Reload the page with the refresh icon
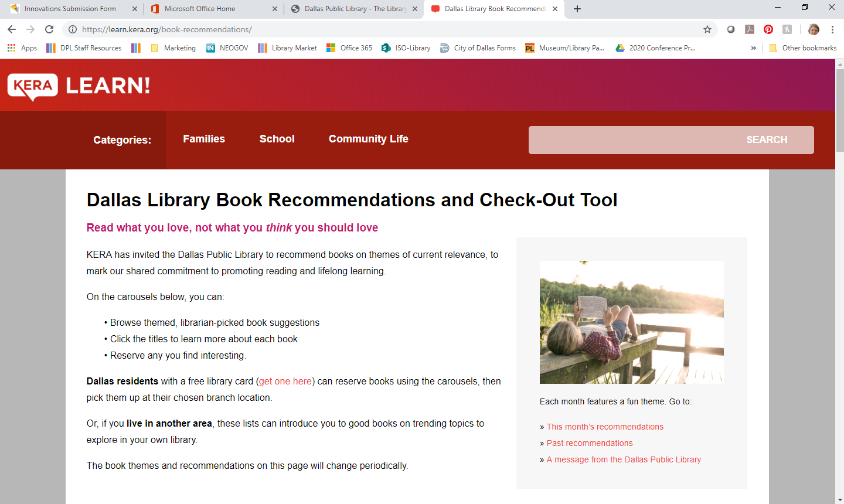This screenshot has width=844, height=504. [49, 29]
